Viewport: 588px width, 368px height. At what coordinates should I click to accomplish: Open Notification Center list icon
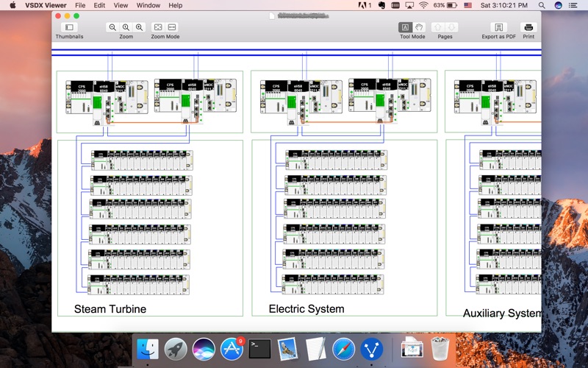pyautogui.click(x=573, y=5)
